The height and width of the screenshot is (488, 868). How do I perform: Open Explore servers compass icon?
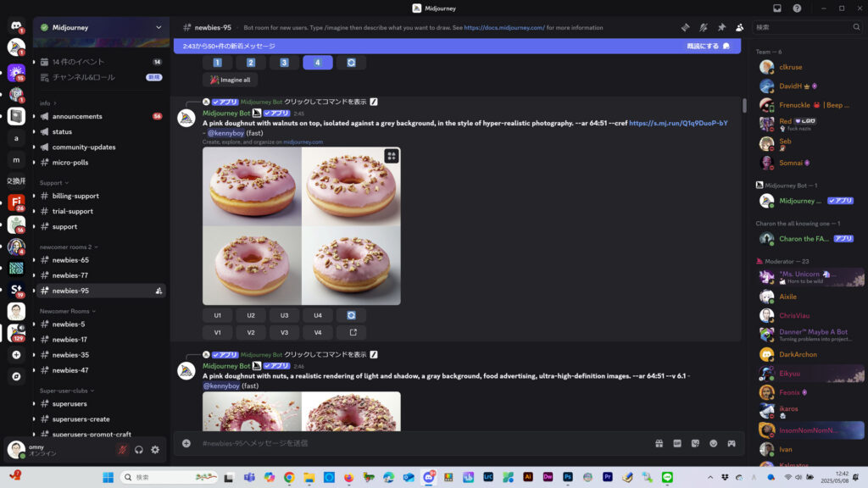16,376
